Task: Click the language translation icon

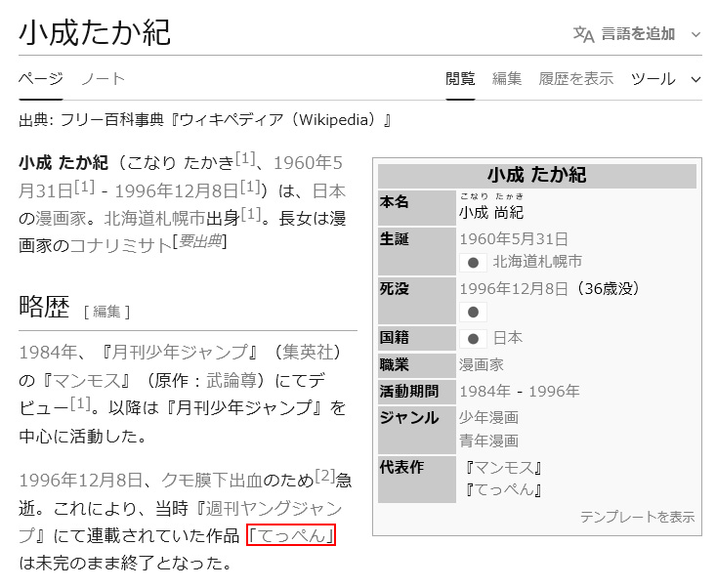Action: click(x=583, y=34)
